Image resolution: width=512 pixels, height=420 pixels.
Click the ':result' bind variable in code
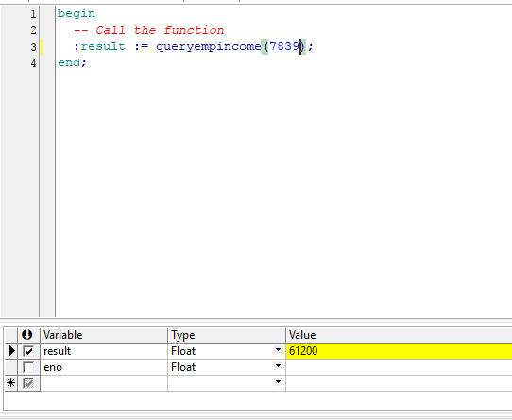(x=99, y=46)
